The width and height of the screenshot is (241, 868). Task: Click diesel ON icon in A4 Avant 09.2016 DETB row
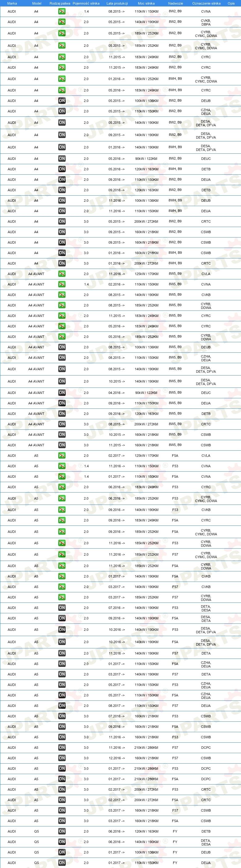point(62,414)
